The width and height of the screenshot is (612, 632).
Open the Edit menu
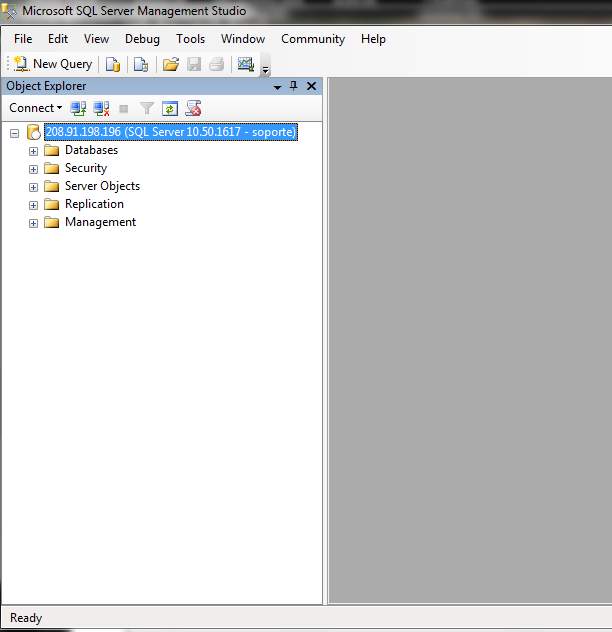pyautogui.click(x=58, y=39)
